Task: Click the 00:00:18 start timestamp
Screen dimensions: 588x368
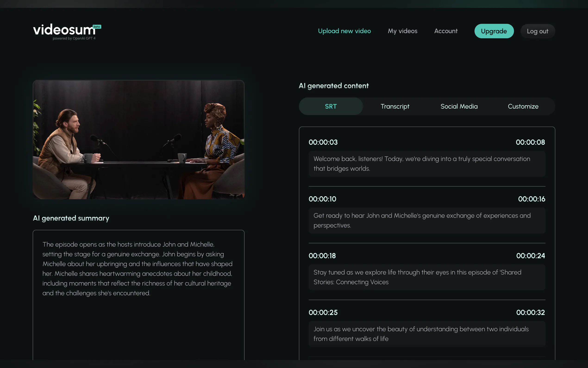Action: pos(322,256)
